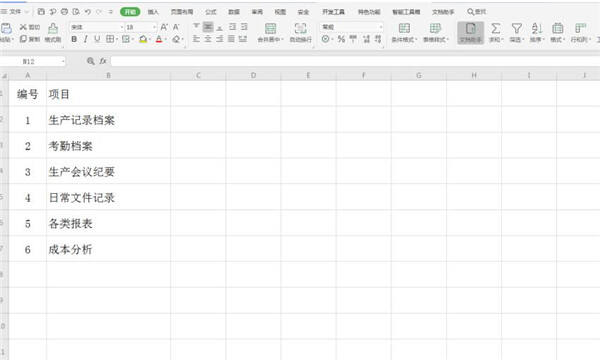This screenshot has width=600, height=360.
Task: Click the Print icon in quick access bar
Action: coord(64,12)
